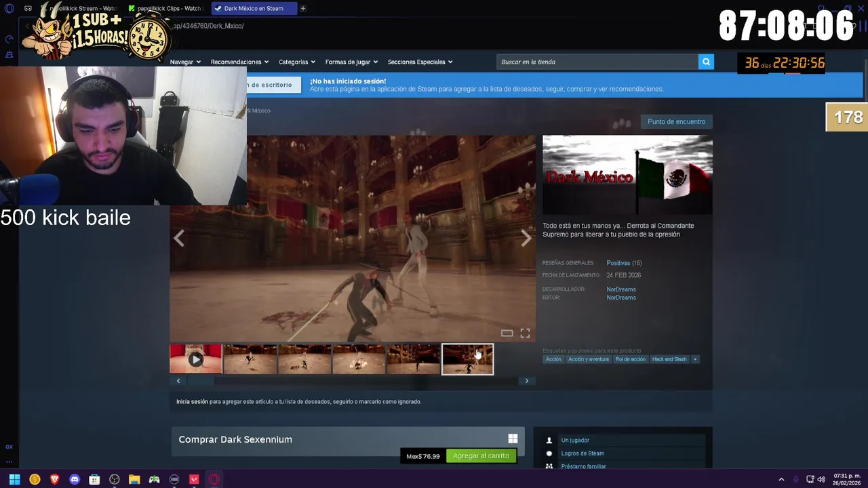Select the Hack and Slash tag
868x488 pixels.
tap(669, 359)
